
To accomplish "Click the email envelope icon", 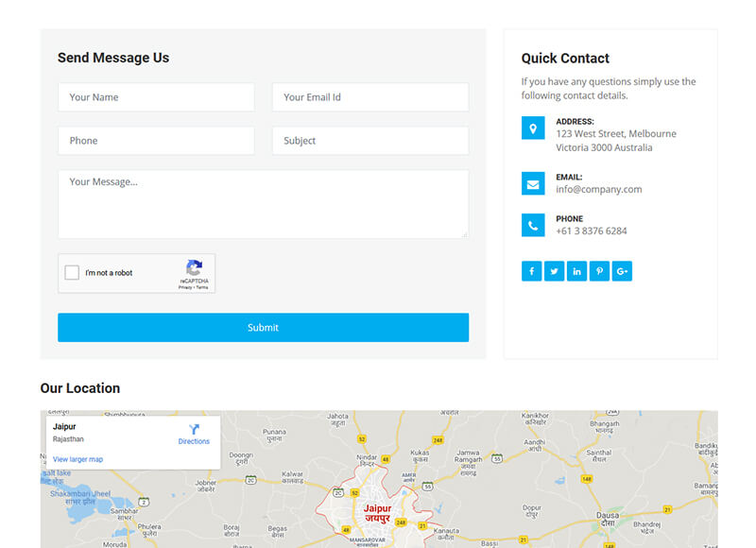I will (533, 183).
